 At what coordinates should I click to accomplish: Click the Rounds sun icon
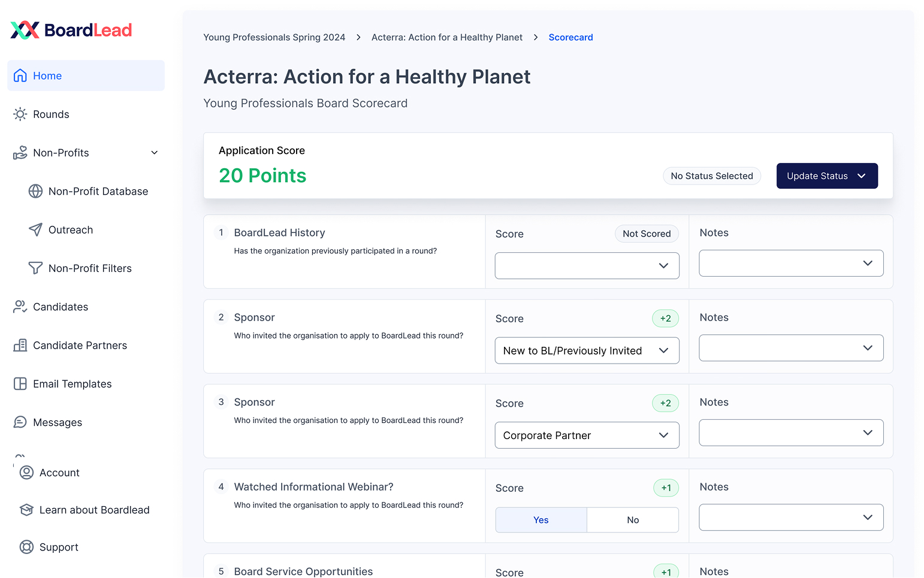(x=20, y=114)
